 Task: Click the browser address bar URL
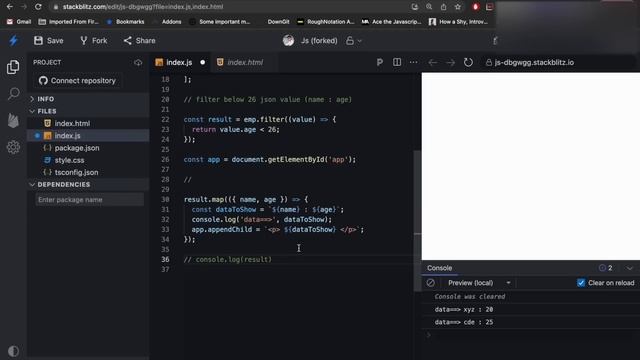coord(143,7)
